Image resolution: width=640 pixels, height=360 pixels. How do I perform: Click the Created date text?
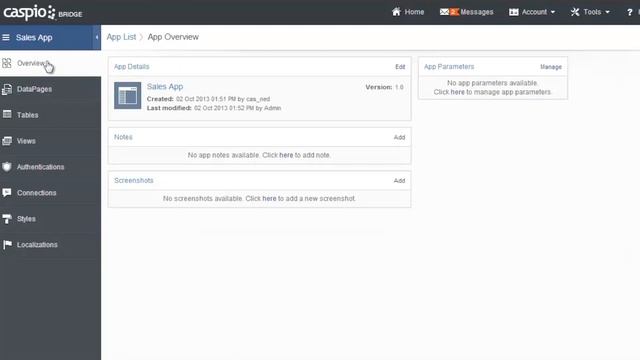(x=208, y=99)
